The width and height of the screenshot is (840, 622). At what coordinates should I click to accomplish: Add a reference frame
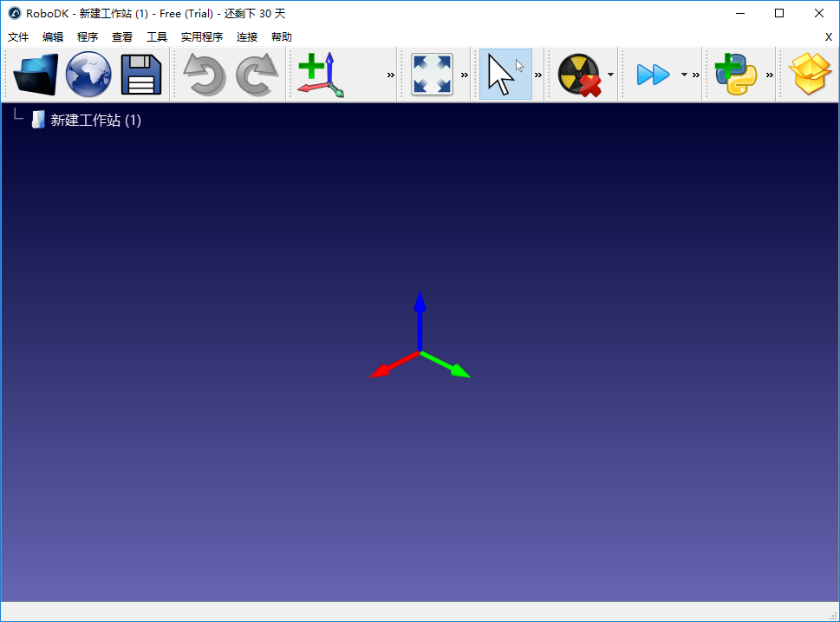click(x=321, y=75)
